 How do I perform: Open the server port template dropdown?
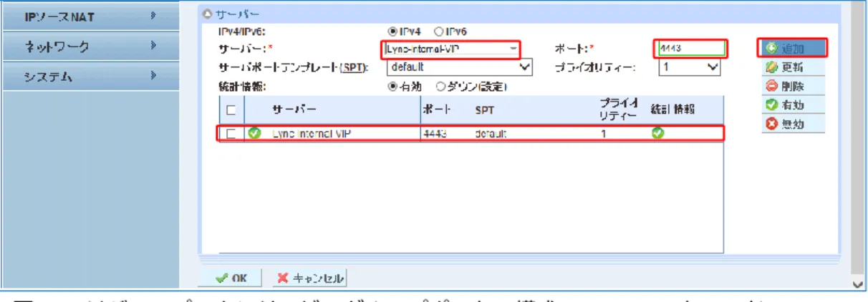(x=460, y=67)
